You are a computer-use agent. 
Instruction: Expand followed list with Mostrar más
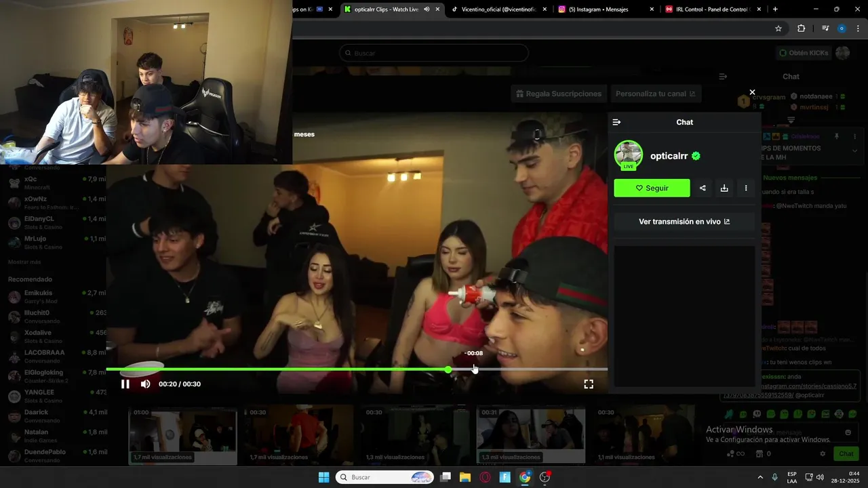point(24,262)
